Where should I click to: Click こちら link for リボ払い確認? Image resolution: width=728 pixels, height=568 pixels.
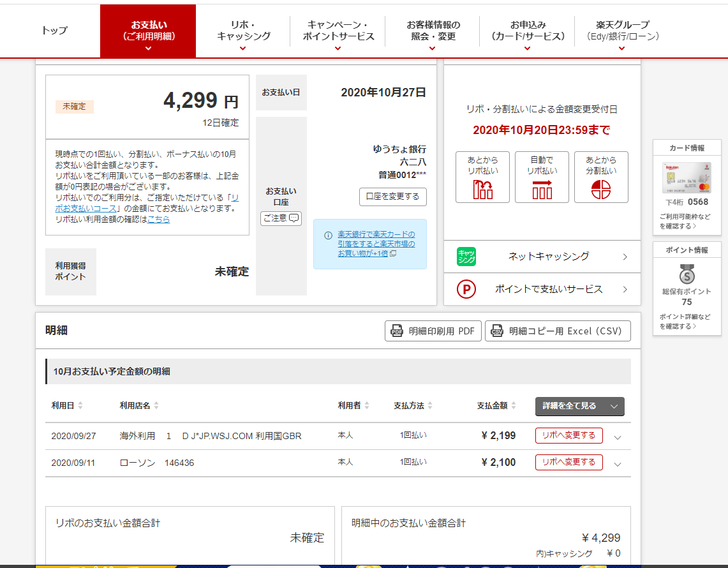[x=158, y=219]
